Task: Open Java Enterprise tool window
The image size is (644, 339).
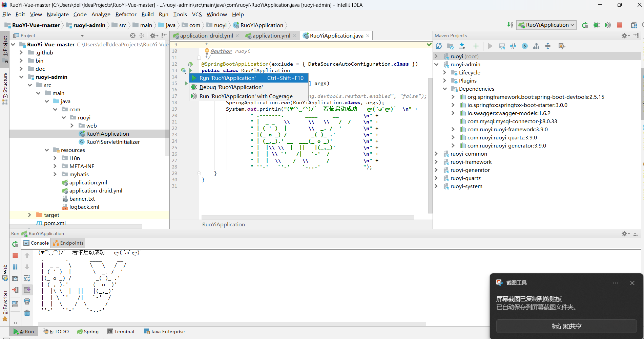Action: tap(164, 332)
